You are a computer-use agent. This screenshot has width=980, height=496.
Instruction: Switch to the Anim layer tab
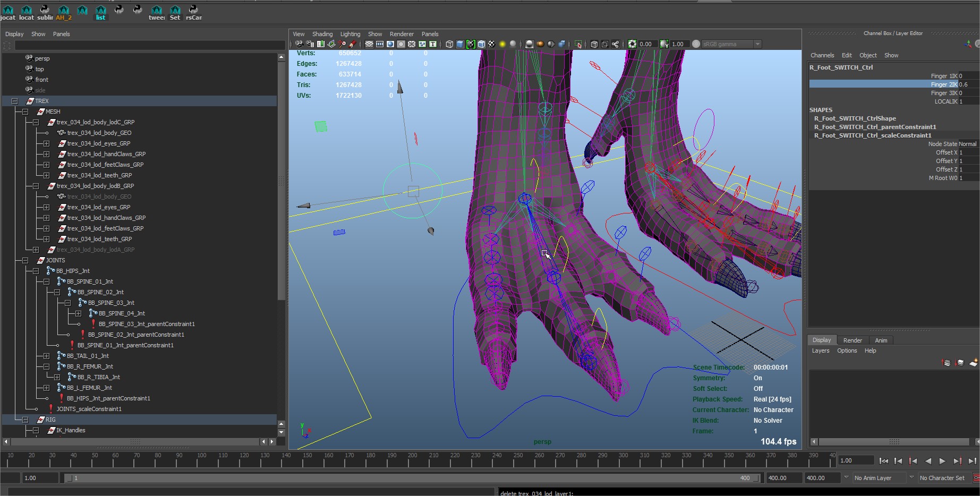(x=881, y=340)
